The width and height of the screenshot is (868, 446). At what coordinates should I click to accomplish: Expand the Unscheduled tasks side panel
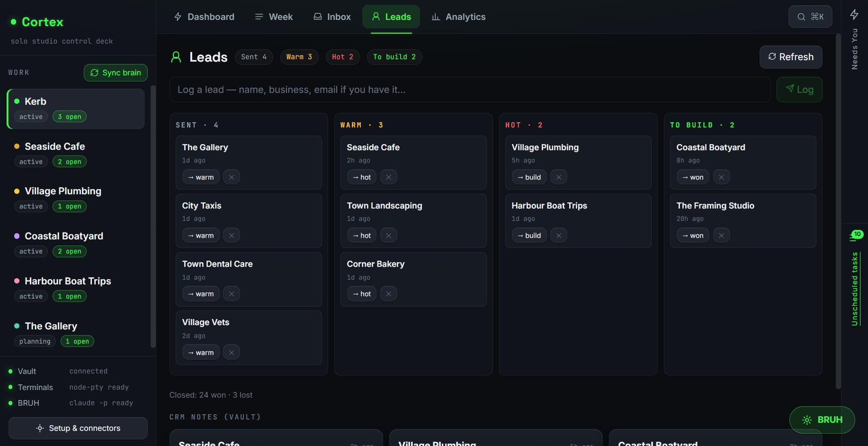[x=855, y=289]
